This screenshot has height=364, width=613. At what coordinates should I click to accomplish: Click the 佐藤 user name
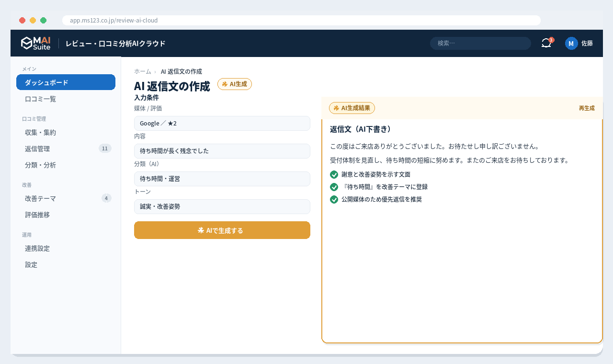click(x=587, y=43)
